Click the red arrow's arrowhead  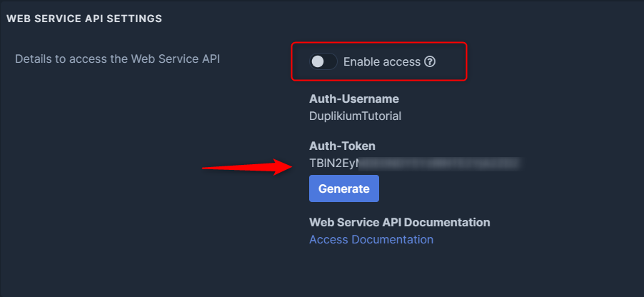(x=284, y=167)
